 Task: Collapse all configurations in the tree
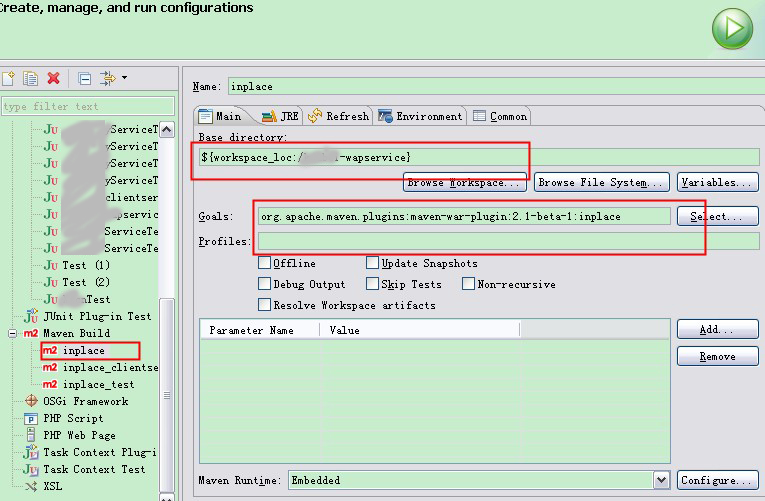(x=84, y=78)
